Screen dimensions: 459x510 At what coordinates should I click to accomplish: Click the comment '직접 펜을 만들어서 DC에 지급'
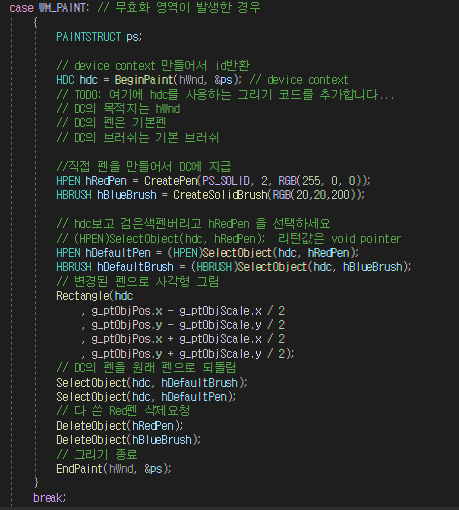click(144, 166)
